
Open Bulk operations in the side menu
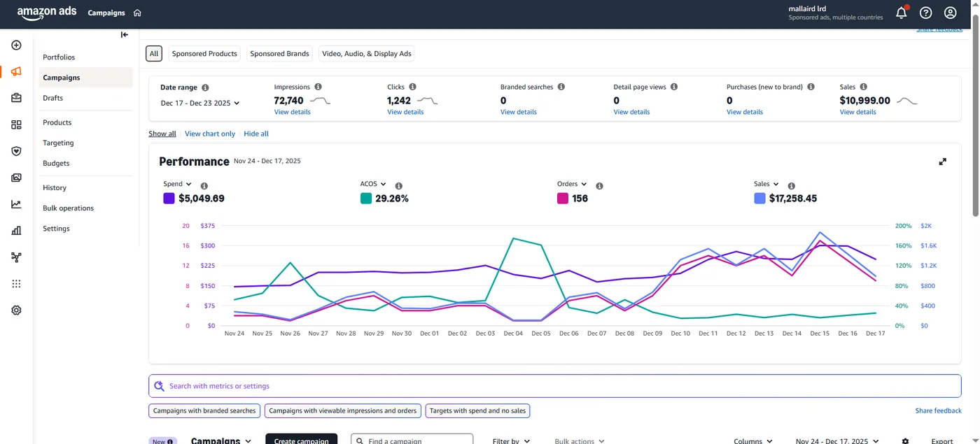tap(68, 208)
